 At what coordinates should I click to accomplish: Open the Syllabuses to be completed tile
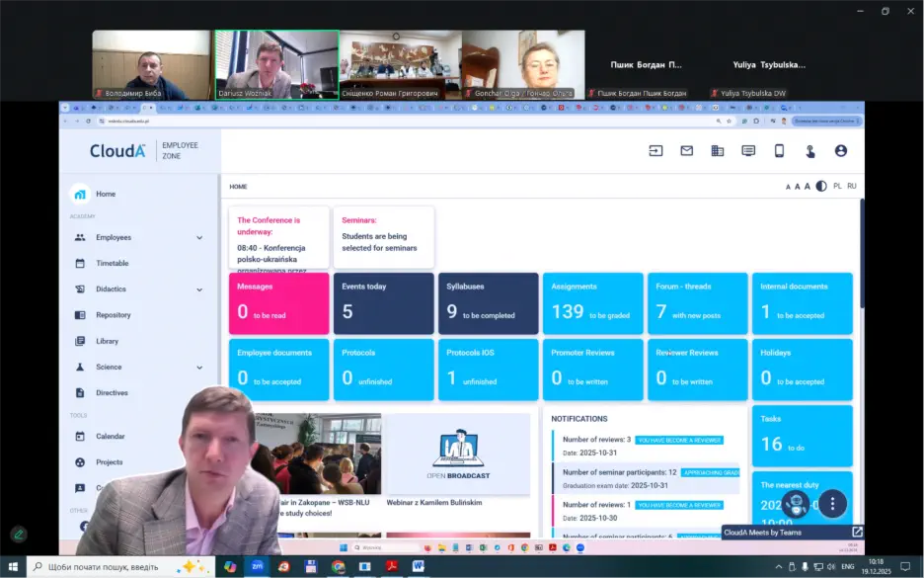tap(488, 303)
